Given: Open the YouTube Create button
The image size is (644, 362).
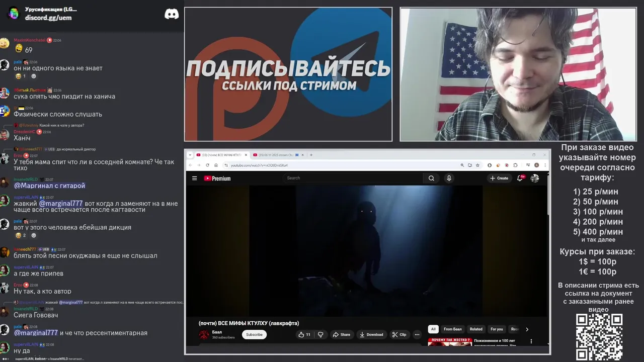Looking at the screenshot, I should 499,178.
